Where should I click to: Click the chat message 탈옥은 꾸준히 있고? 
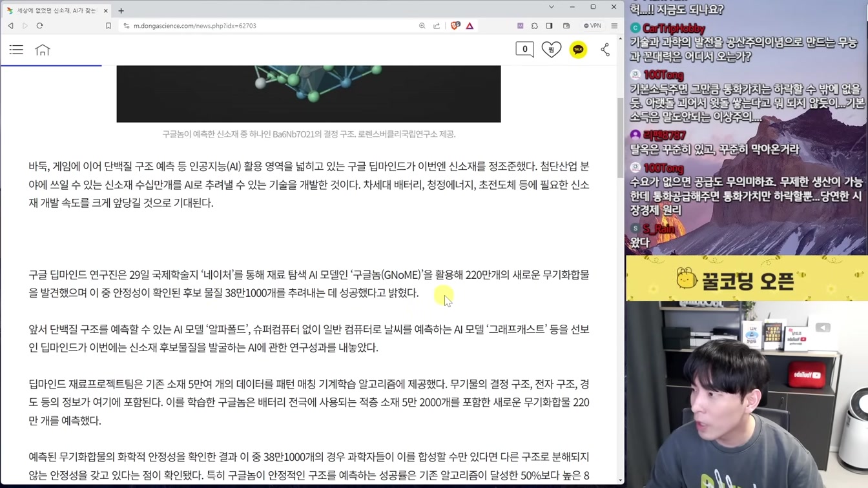point(714,149)
